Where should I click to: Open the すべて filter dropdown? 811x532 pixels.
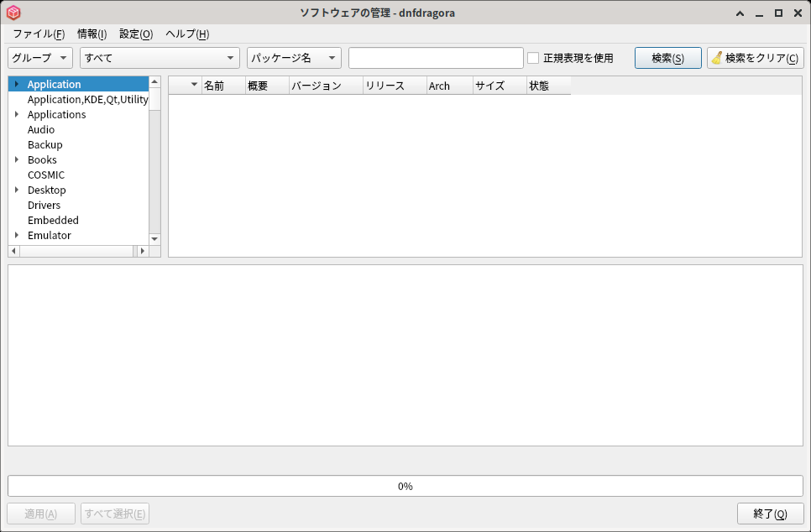160,58
